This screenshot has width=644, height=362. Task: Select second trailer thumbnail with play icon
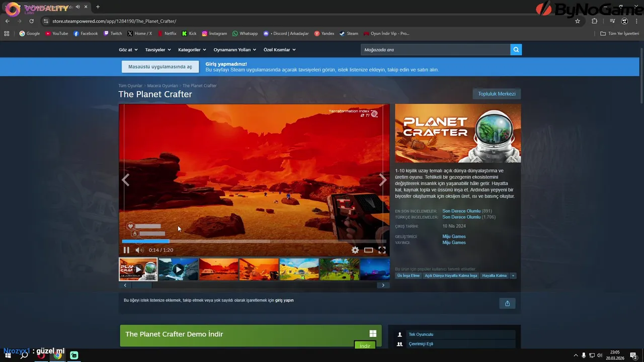point(179,269)
